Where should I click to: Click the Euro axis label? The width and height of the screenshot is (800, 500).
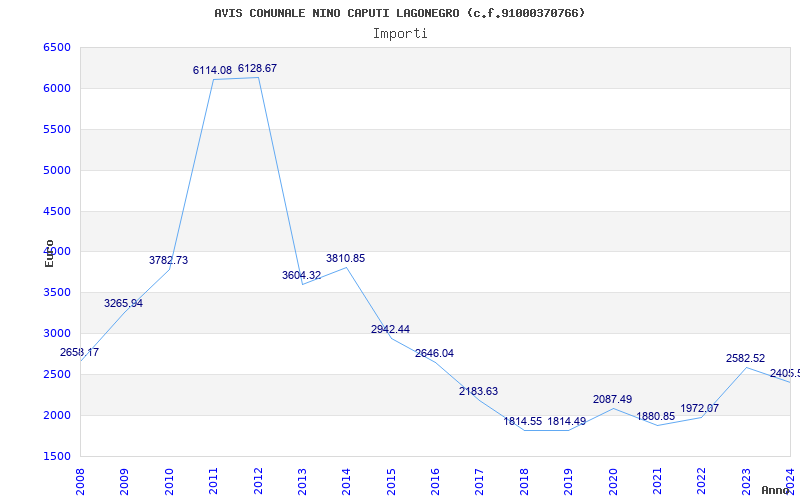coord(49,253)
